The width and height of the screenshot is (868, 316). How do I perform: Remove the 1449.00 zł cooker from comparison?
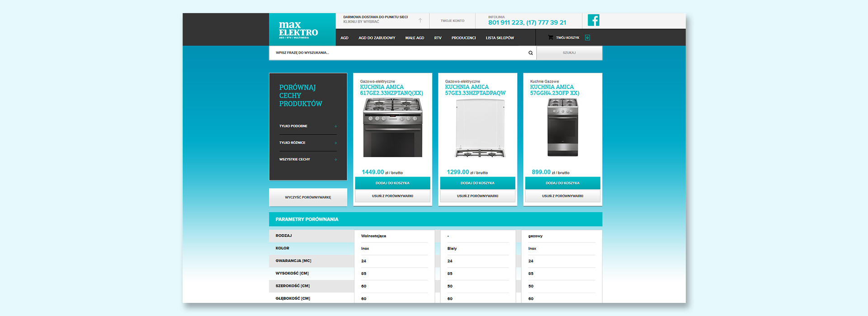(392, 196)
